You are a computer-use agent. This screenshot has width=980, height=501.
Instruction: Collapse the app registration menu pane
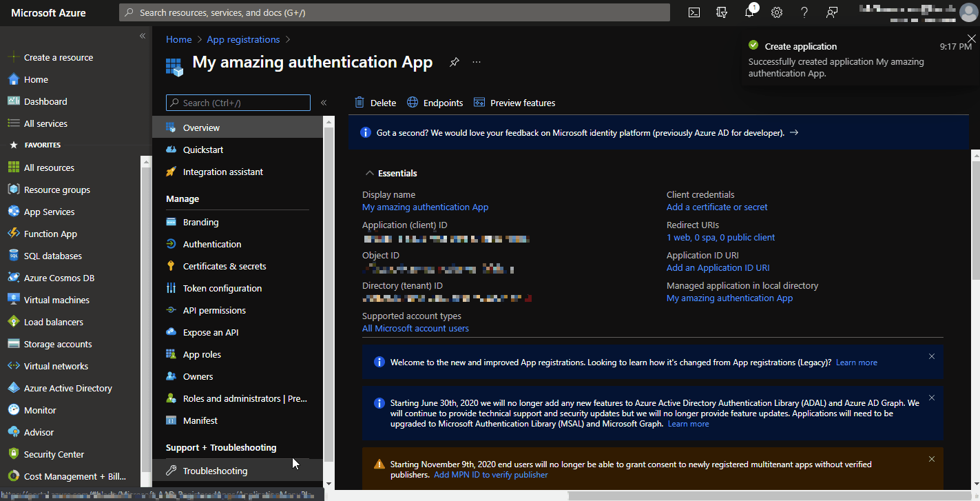coord(323,102)
